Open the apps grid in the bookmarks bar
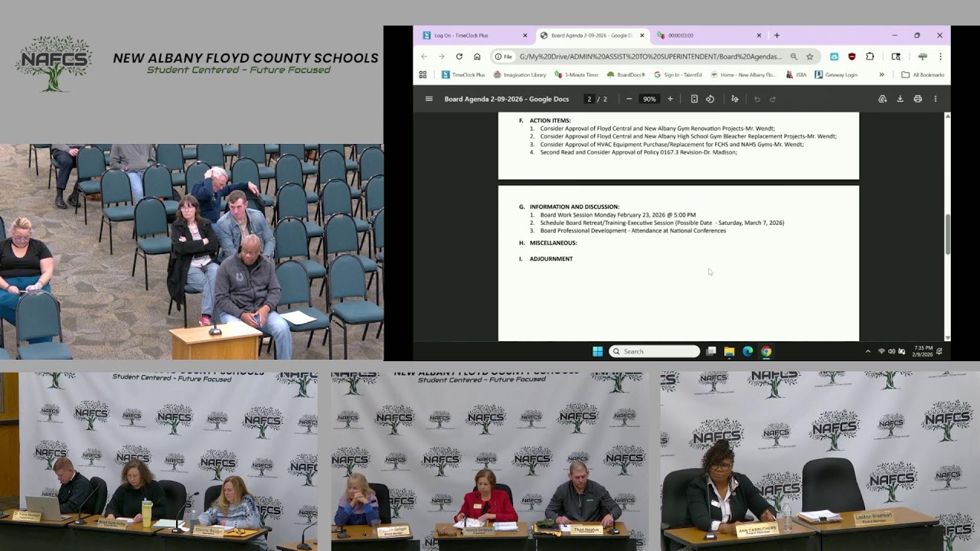 coord(423,75)
